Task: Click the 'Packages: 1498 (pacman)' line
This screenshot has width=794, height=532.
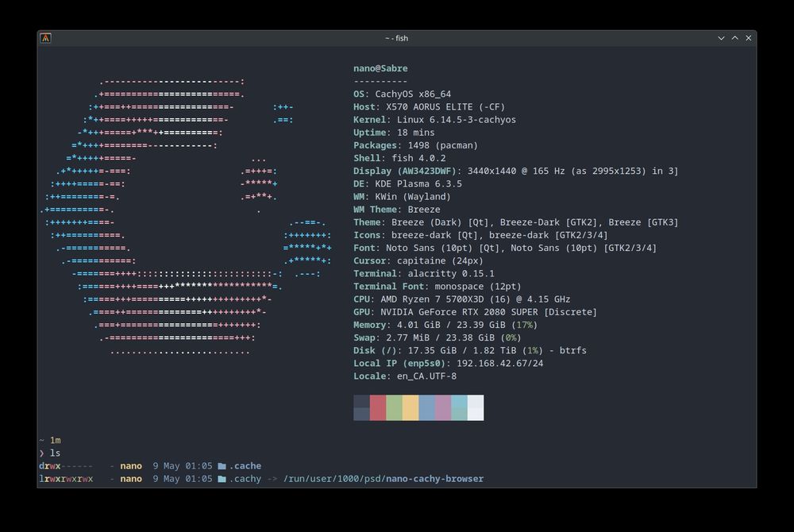Action: click(416, 145)
